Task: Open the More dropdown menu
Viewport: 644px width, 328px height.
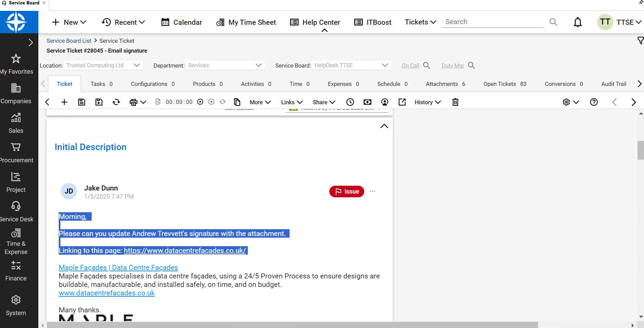Action: [260, 102]
